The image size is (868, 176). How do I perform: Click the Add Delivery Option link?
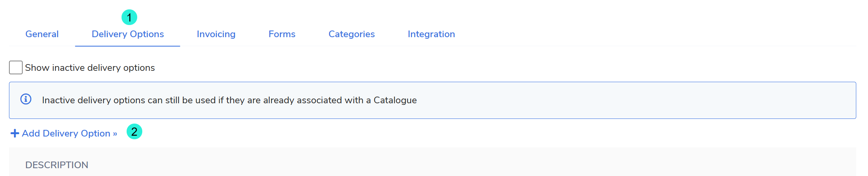[66, 133]
